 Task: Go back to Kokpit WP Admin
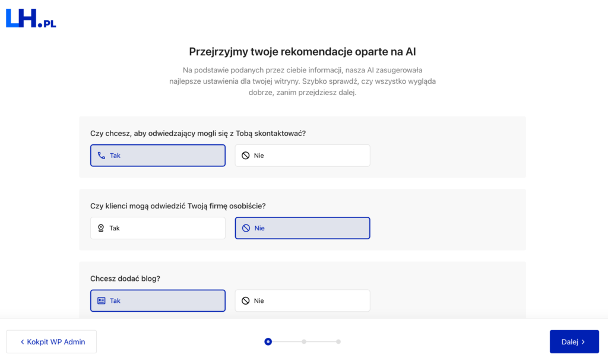(52, 342)
